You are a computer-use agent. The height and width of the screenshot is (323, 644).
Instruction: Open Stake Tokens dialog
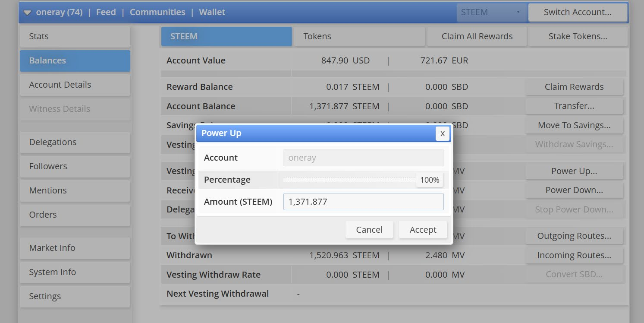pos(578,36)
